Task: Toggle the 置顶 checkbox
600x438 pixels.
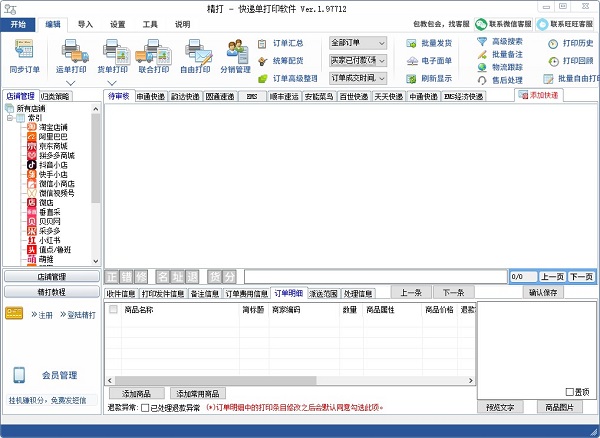Action: click(569, 392)
